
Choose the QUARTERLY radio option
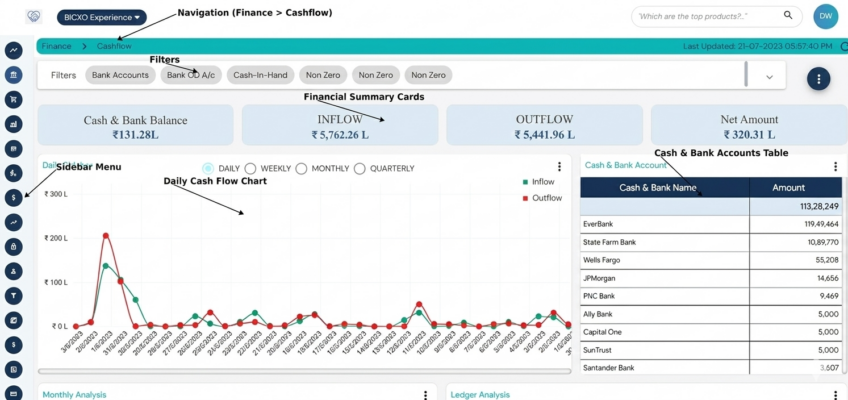click(361, 168)
